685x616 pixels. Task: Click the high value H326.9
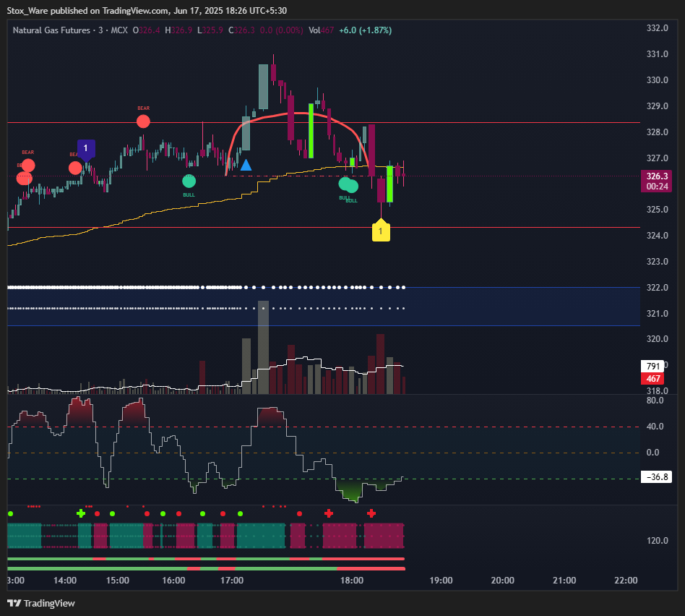(178, 30)
